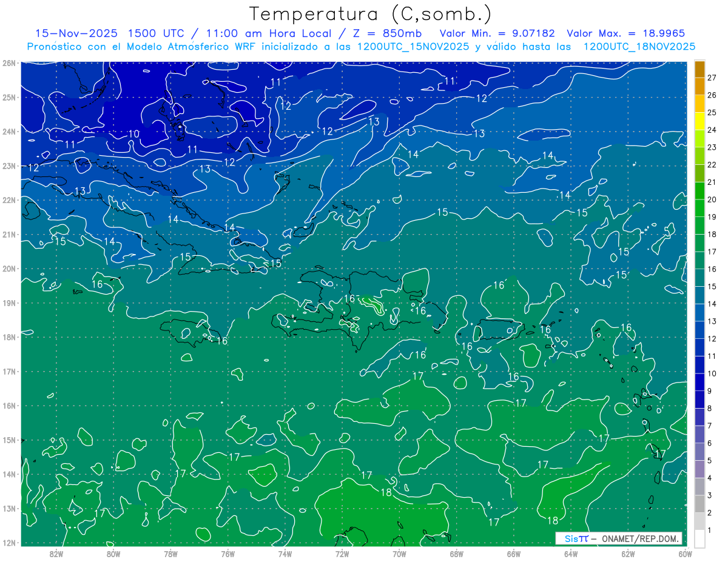728x562 pixels.
Task: Click the '74W' longitude axis label
Action: (285, 554)
